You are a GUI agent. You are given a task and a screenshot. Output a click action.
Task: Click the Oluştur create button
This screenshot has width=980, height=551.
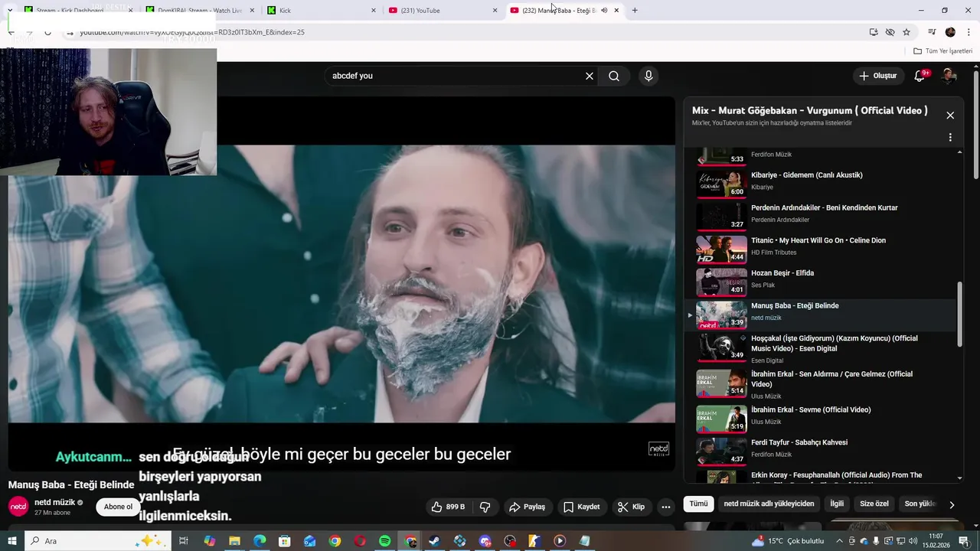877,76
